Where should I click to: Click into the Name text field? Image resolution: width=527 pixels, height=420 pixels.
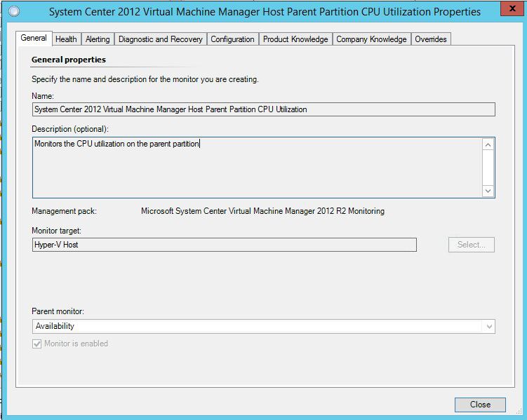tap(264, 109)
